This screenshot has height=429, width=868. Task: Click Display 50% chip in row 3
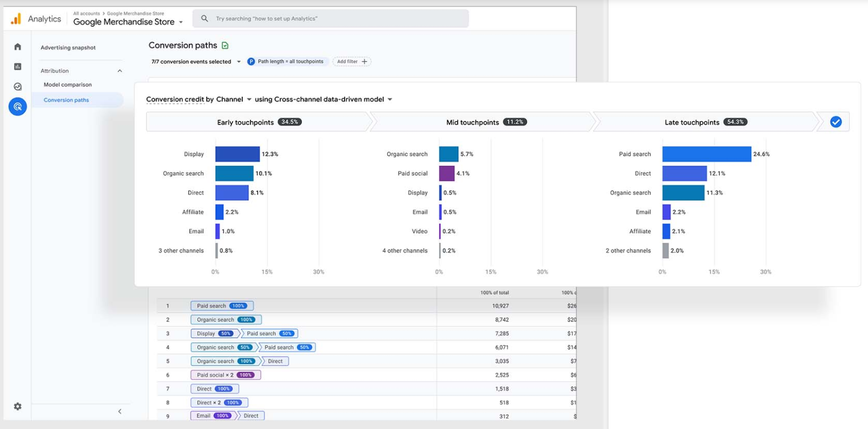pos(215,333)
